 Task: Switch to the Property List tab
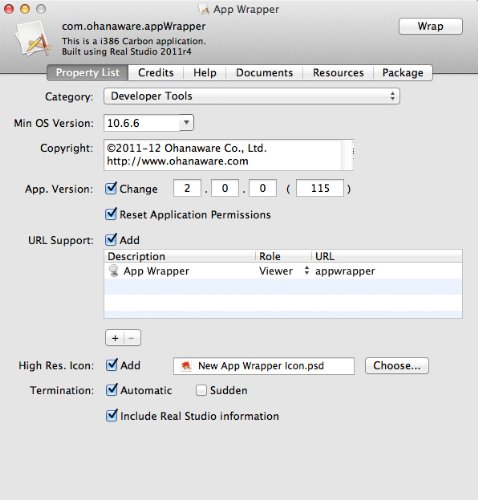[x=88, y=73]
